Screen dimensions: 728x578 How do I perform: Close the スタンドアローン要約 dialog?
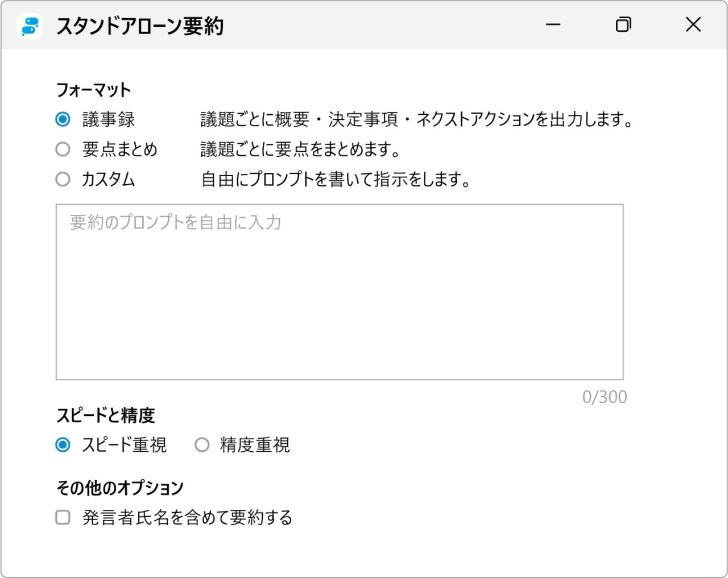(x=693, y=25)
